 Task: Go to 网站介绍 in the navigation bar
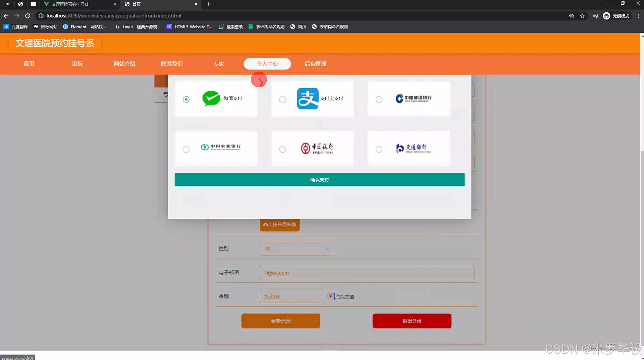click(124, 64)
